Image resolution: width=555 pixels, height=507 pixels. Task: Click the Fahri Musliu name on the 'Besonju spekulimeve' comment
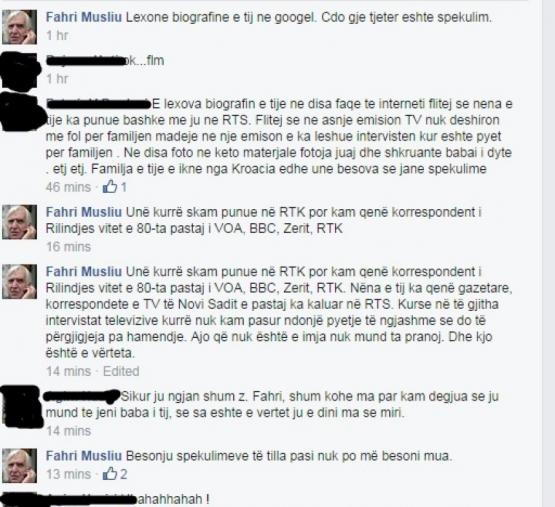tap(84, 456)
